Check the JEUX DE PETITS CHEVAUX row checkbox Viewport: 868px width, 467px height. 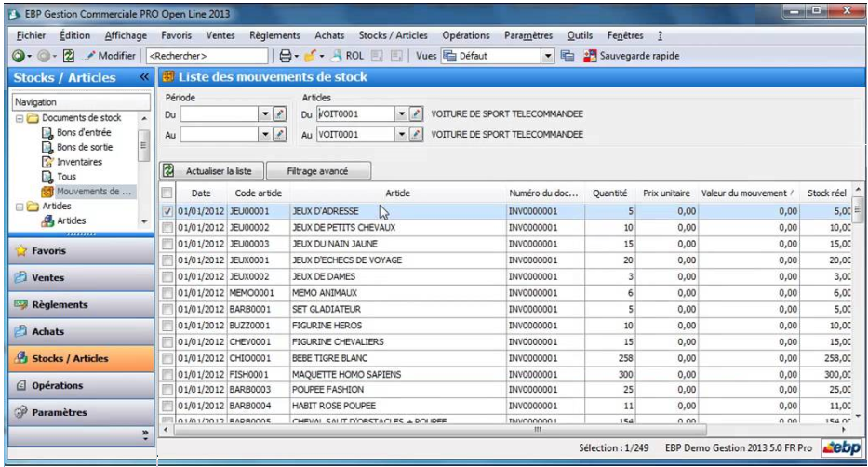(x=167, y=228)
